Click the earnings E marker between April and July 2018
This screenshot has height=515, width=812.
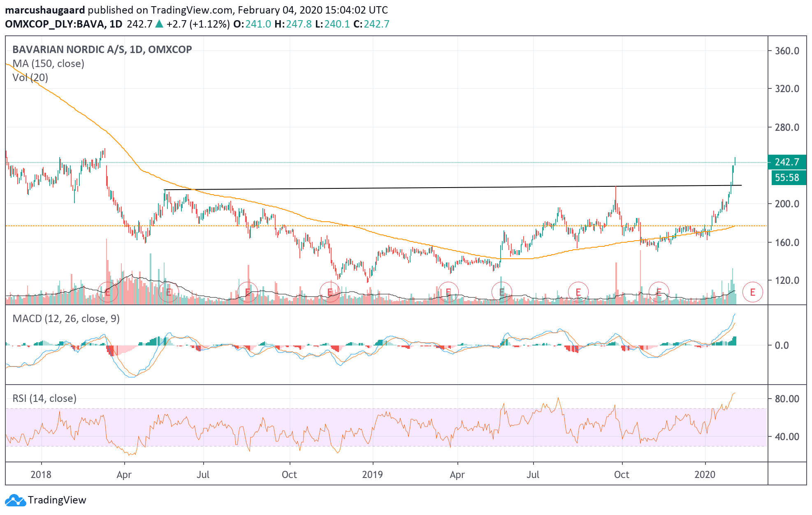point(169,292)
